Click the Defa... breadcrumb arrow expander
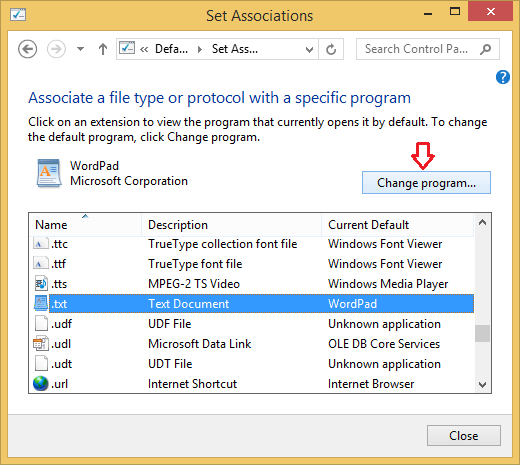This screenshot has height=465, width=520. [x=200, y=49]
